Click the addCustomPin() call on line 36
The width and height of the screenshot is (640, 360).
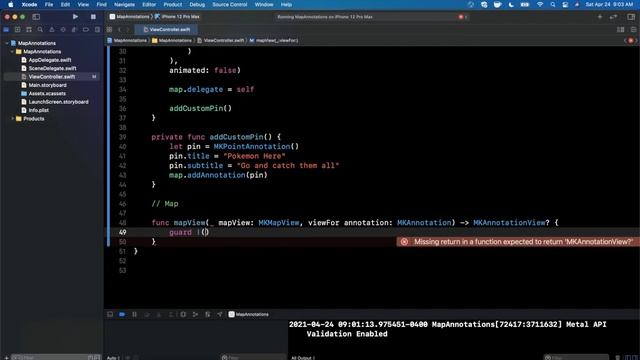[200, 108]
